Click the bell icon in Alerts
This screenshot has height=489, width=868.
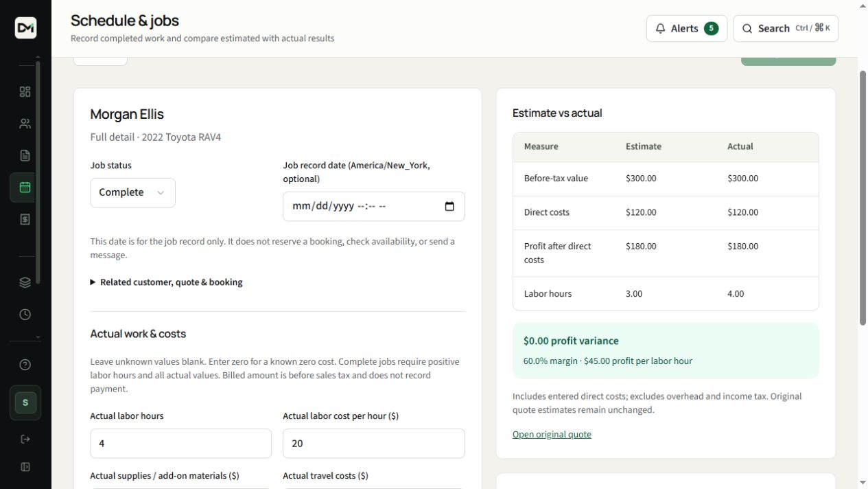(x=660, y=28)
